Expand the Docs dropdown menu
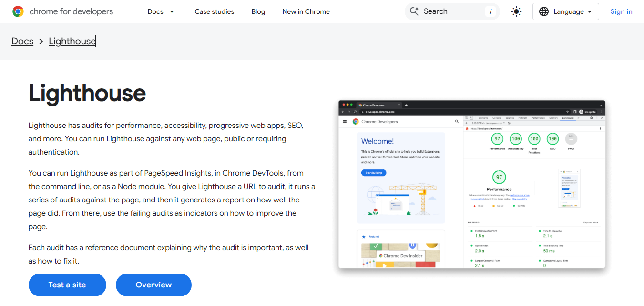 [x=161, y=11]
